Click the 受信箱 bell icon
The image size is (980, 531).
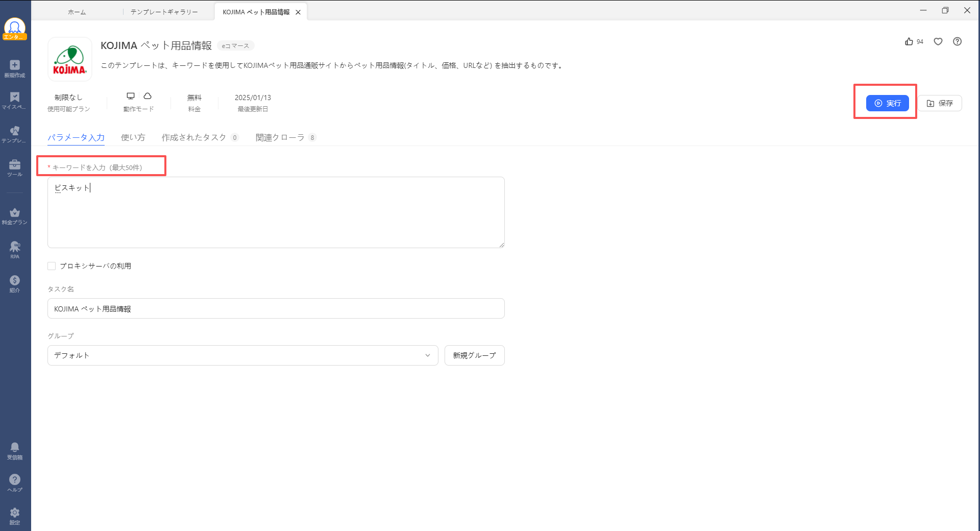[15, 448]
